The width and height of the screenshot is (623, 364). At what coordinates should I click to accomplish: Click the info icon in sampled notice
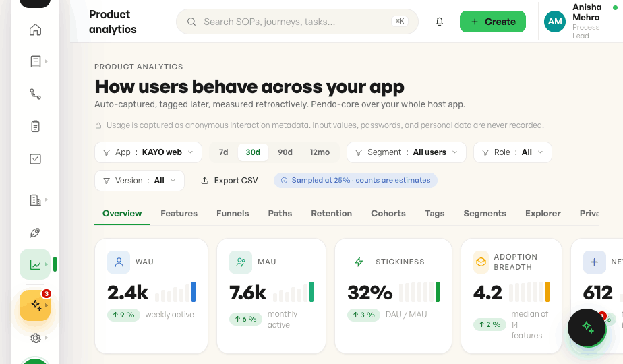[x=284, y=181]
